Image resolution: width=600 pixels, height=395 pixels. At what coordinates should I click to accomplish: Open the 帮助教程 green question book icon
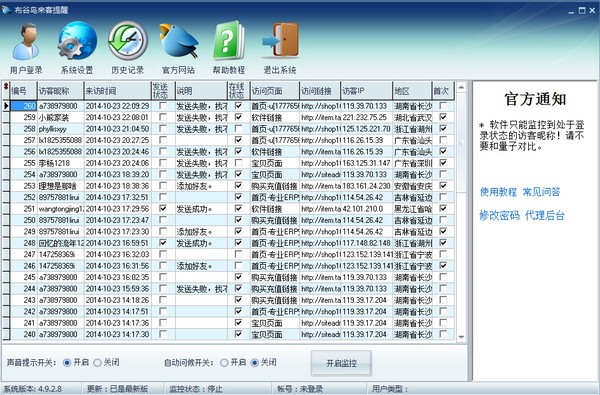coord(228,41)
